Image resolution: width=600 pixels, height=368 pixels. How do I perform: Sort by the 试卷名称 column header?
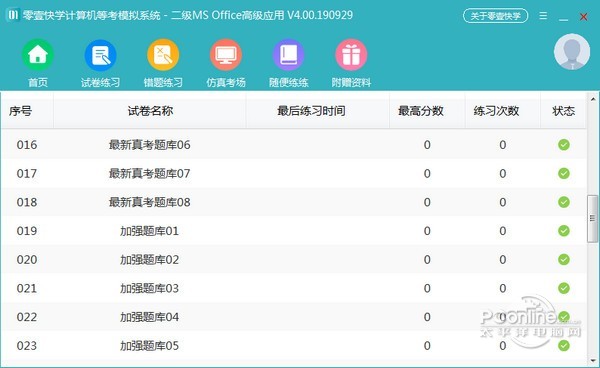point(150,111)
